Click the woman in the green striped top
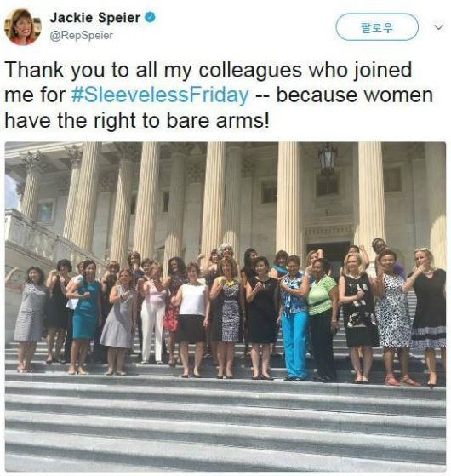 (x=322, y=320)
